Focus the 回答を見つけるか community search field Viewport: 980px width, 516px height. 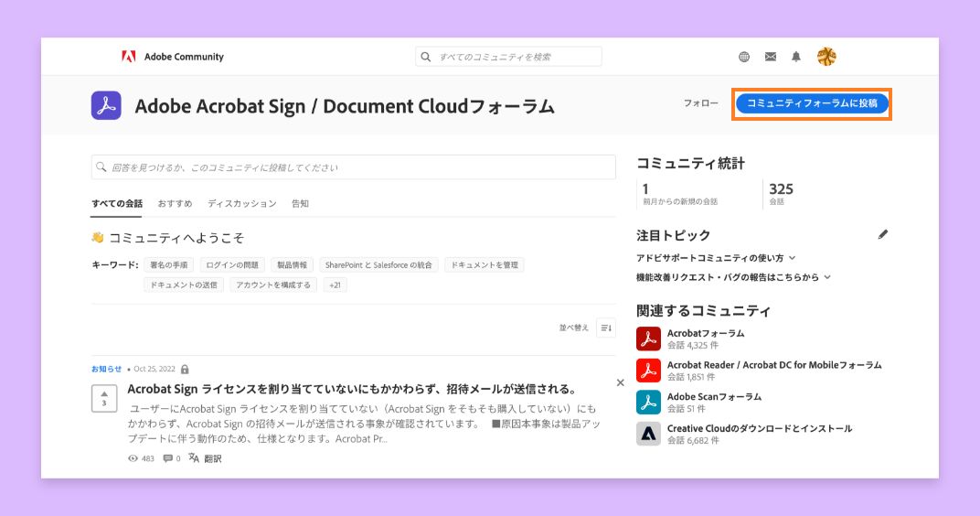353,167
